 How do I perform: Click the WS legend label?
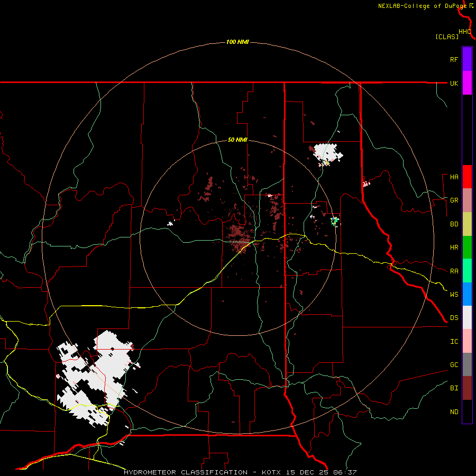tap(454, 295)
